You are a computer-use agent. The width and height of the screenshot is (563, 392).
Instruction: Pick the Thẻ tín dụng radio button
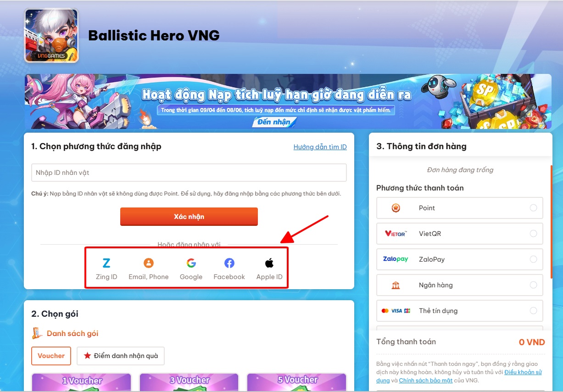533,311
